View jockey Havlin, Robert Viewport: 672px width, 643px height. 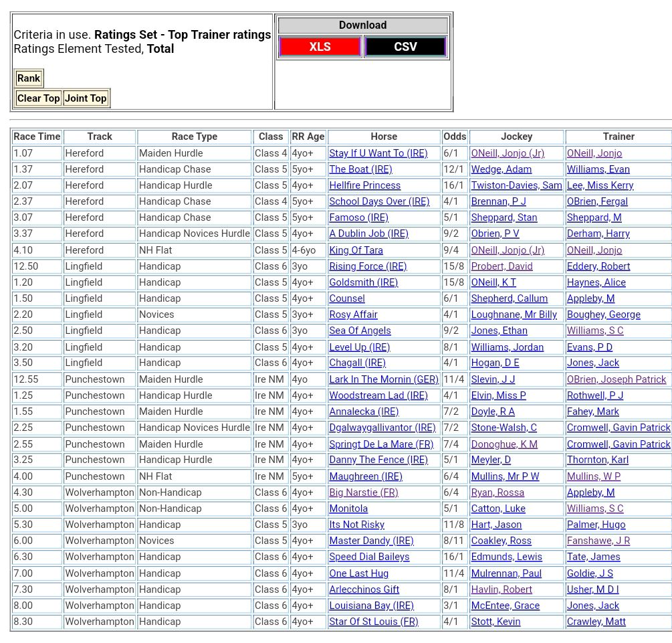point(501,589)
